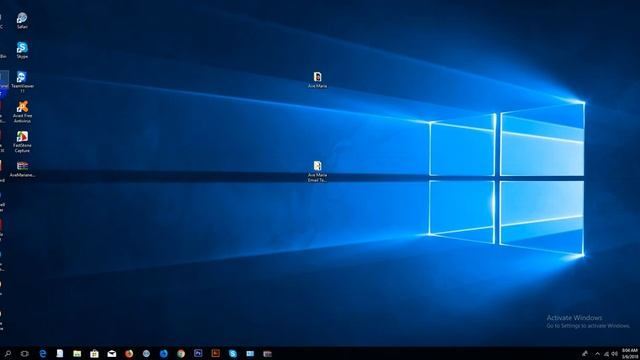Select the Safari desktop shortcut
The image size is (640, 360).
tap(22, 21)
